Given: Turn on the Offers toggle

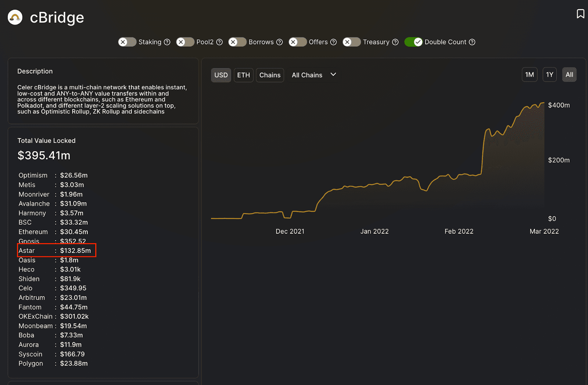Looking at the screenshot, I should [298, 42].
